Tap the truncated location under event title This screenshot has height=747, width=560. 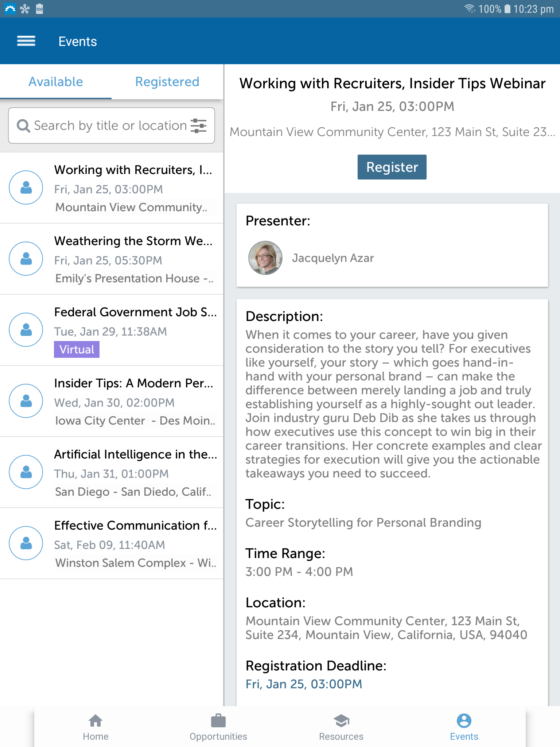(x=392, y=132)
